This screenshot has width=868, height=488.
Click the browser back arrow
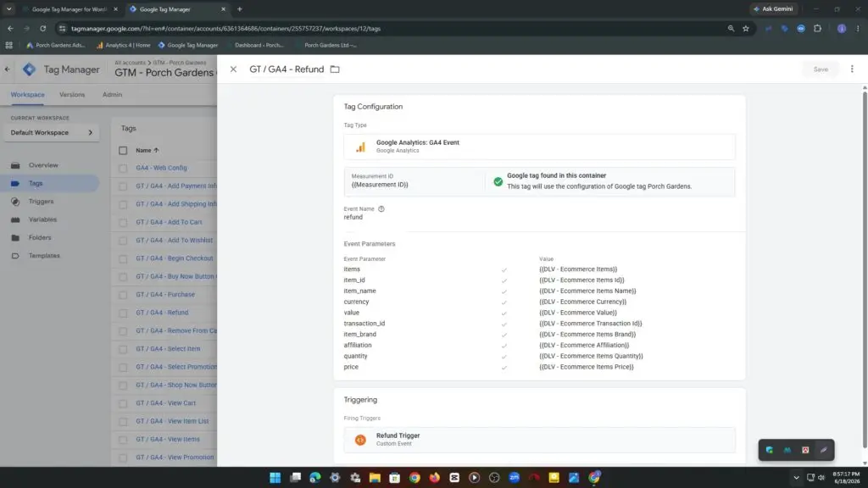click(10, 28)
